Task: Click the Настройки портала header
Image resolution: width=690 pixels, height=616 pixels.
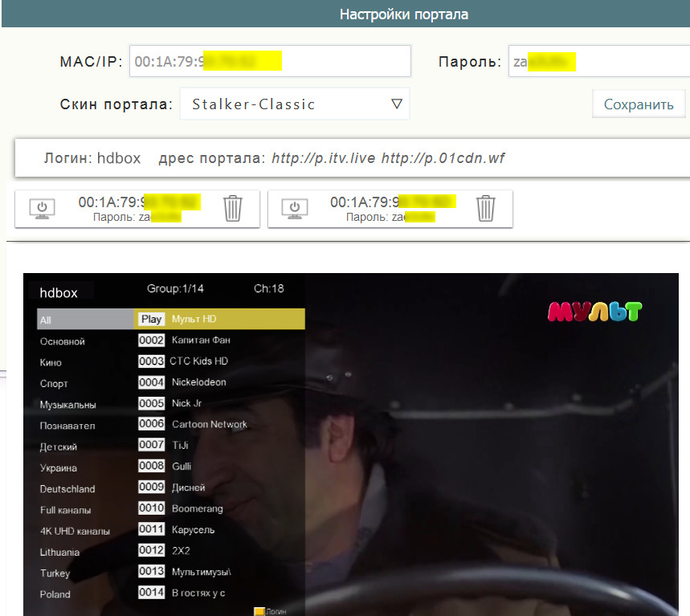Action: tap(404, 14)
